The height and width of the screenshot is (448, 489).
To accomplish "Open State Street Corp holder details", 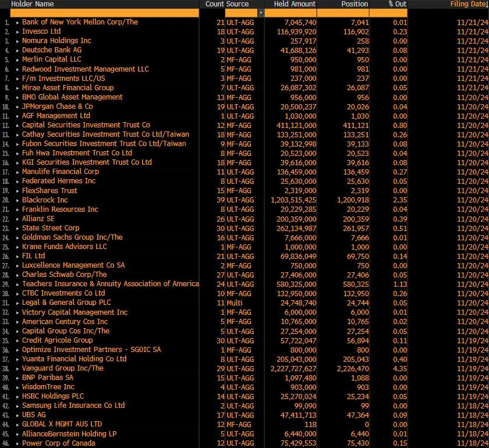I will [x=51, y=228].
